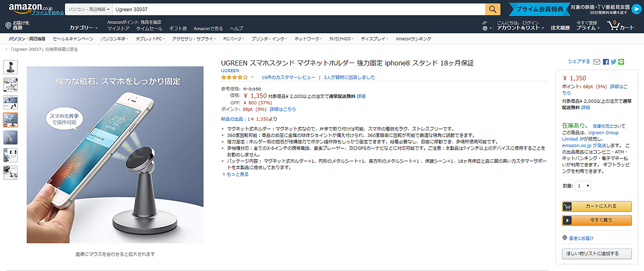Expand the カテゴリー dropdown
Image resolution: width=644 pixels, height=271 pixels.
pos(84,28)
